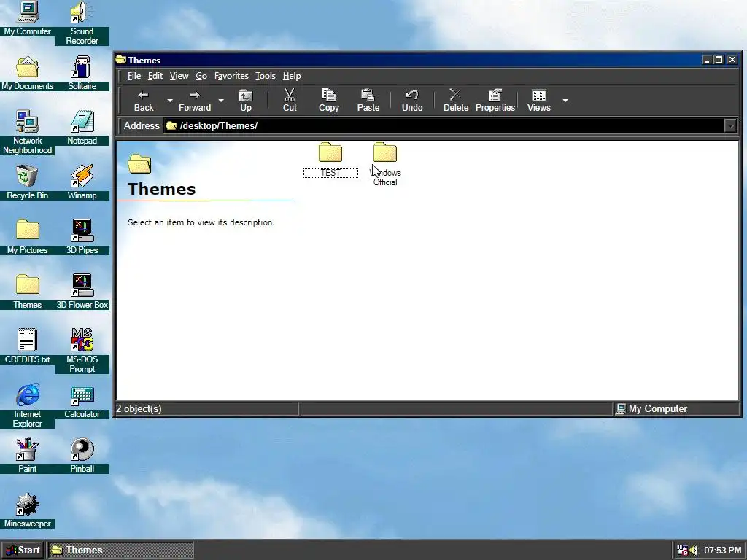
Task: Close the Themes window
Action: (732, 60)
